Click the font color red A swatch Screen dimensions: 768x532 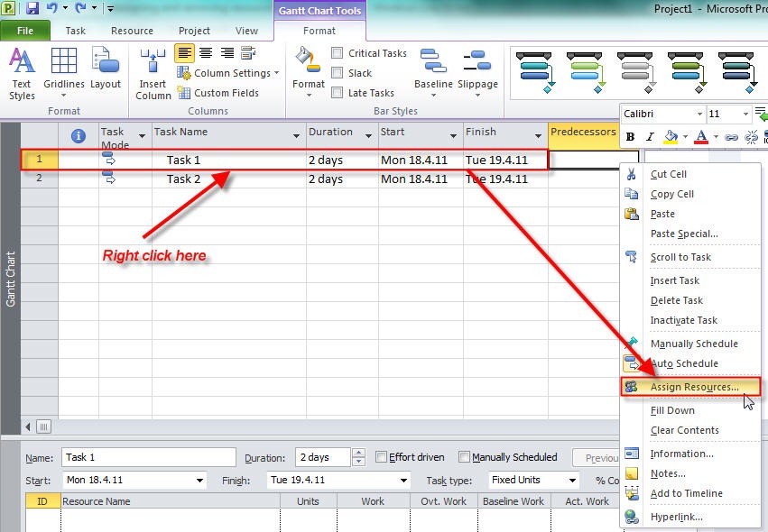701,137
